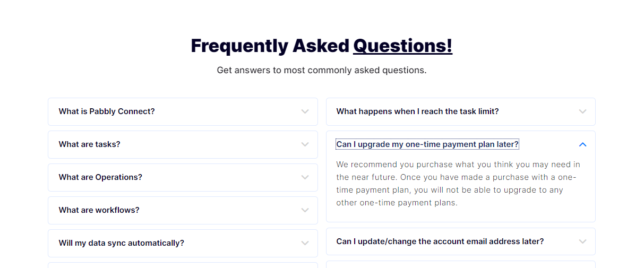Click the chevron for account email address question
The image size is (644, 268).
[582, 241]
